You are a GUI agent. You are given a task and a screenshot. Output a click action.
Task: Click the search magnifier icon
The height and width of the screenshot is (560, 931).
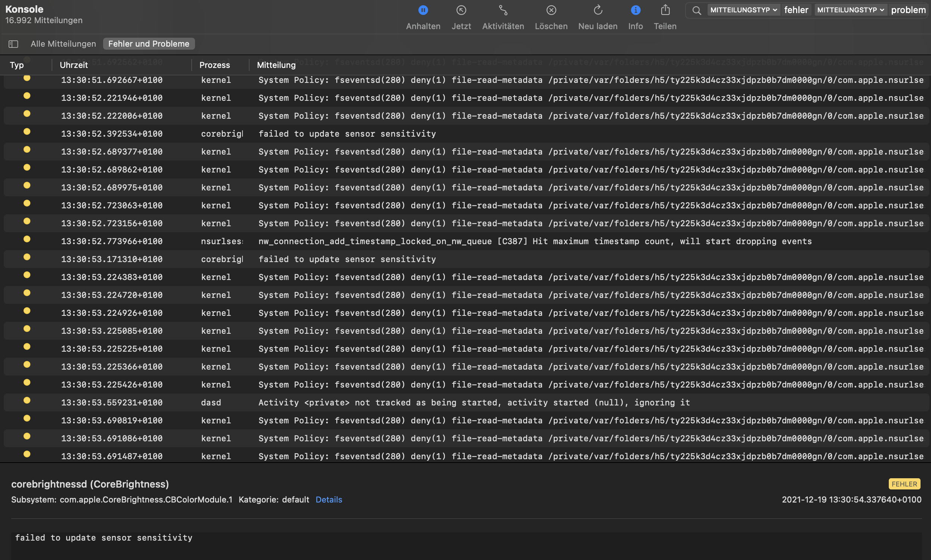[x=696, y=10]
